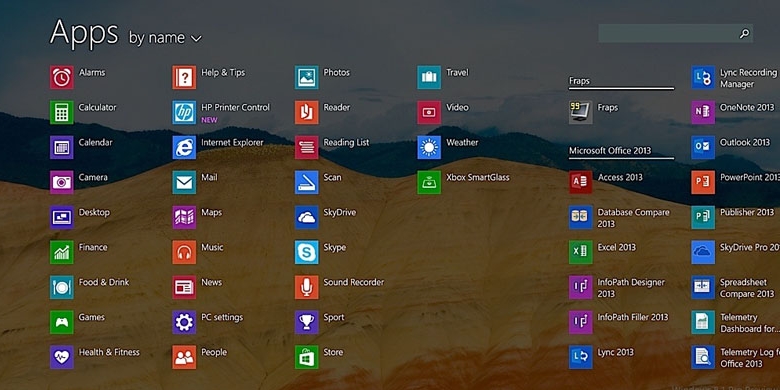Open the Outlook 2013 icon
This screenshot has width=780, height=390.
703,147
